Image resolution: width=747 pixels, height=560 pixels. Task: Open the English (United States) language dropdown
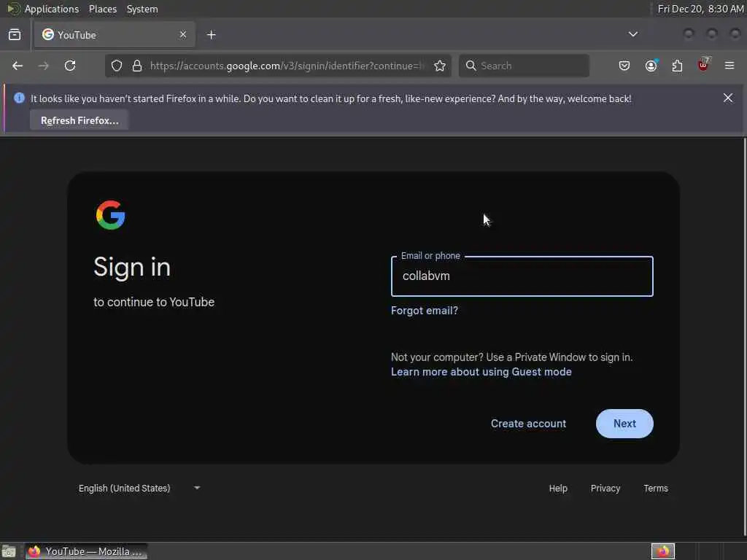[x=139, y=488]
